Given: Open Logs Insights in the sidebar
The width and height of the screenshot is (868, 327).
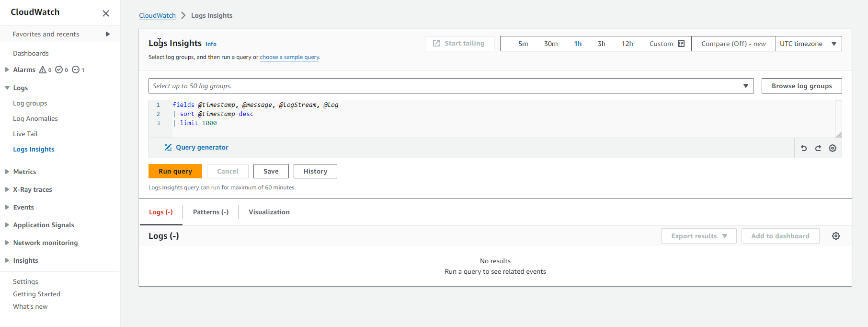Looking at the screenshot, I should (x=34, y=149).
